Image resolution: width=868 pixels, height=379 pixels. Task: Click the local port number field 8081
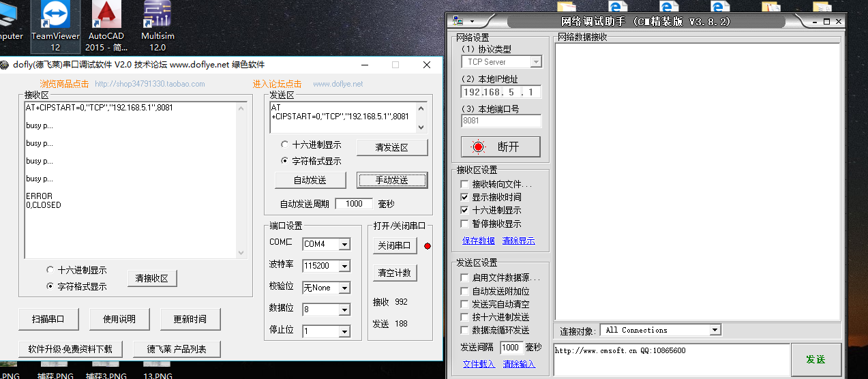[x=501, y=121]
